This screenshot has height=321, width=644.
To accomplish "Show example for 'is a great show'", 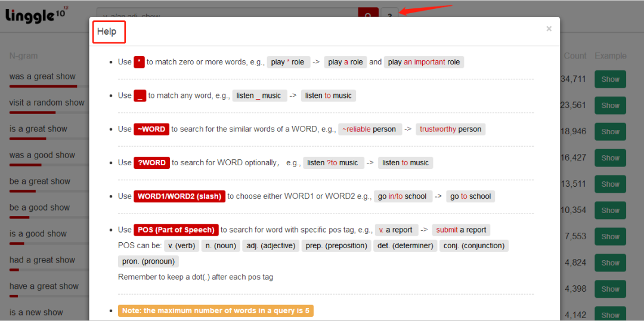I will tap(611, 132).
